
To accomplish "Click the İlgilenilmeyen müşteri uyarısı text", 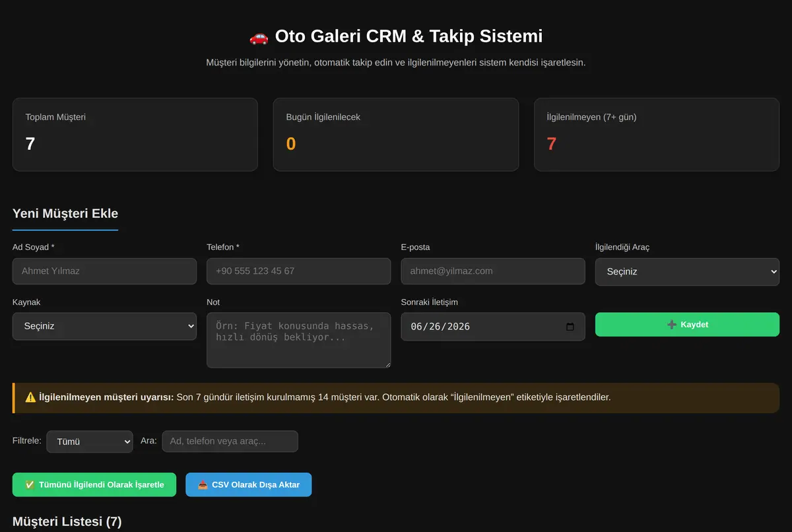I will pos(106,397).
